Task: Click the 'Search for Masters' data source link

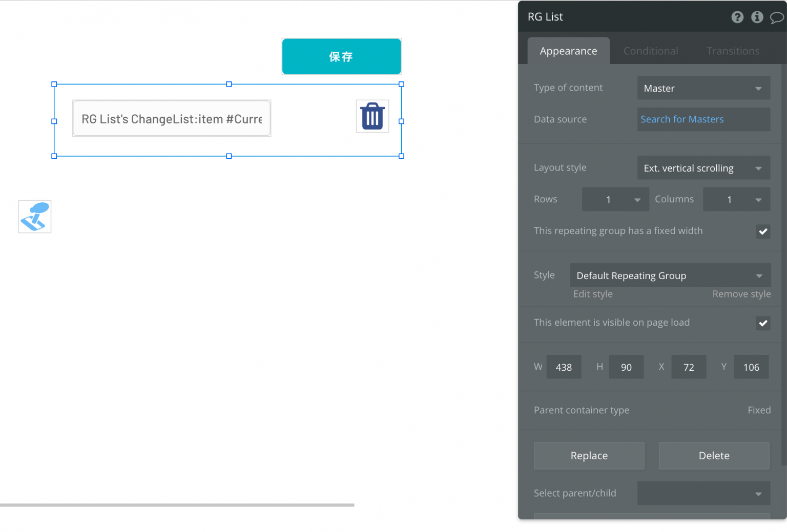Action: (682, 119)
